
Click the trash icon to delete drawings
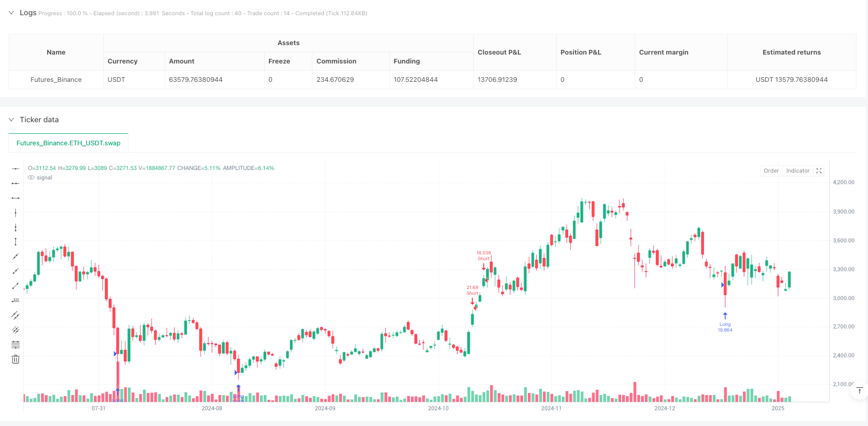point(16,359)
